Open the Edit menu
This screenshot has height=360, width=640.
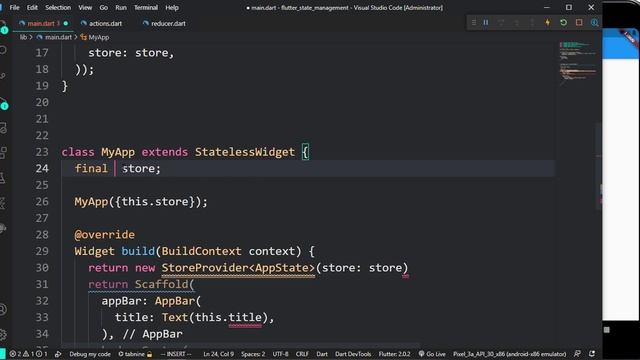pos(32,7)
